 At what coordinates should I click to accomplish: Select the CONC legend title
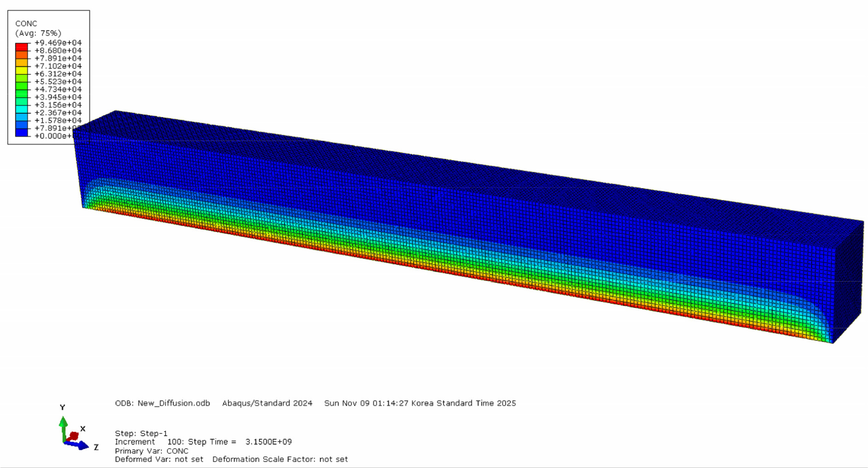coord(26,24)
